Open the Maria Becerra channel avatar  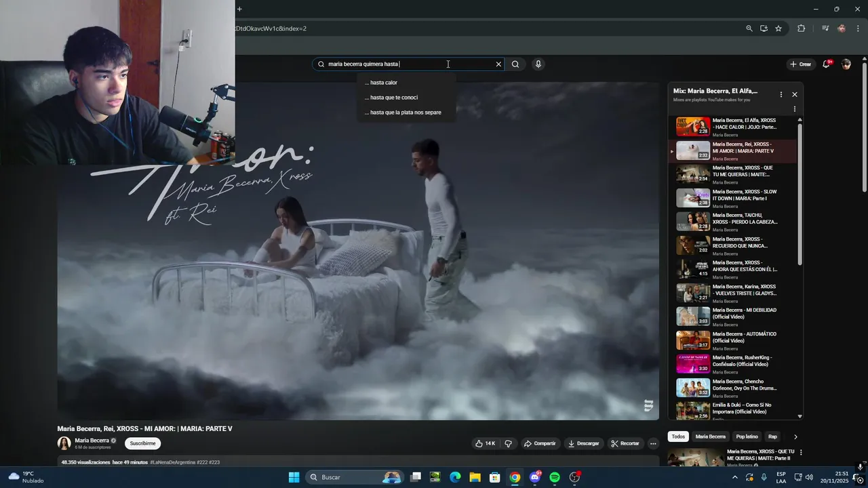click(x=64, y=443)
